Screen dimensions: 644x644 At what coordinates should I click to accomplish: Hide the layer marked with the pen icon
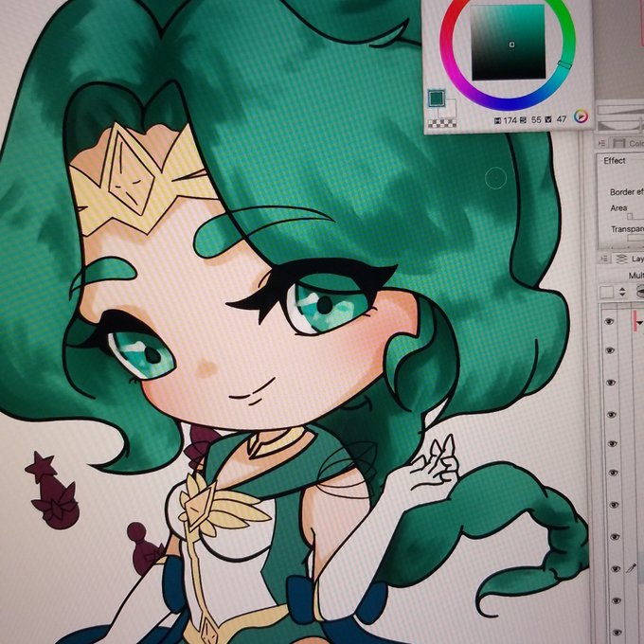pyautogui.click(x=616, y=569)
